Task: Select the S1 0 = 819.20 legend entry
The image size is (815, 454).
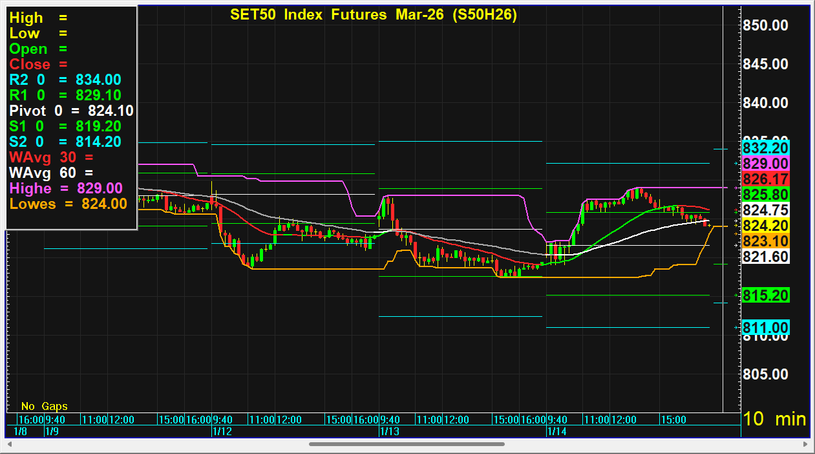Action: [65, 126]
